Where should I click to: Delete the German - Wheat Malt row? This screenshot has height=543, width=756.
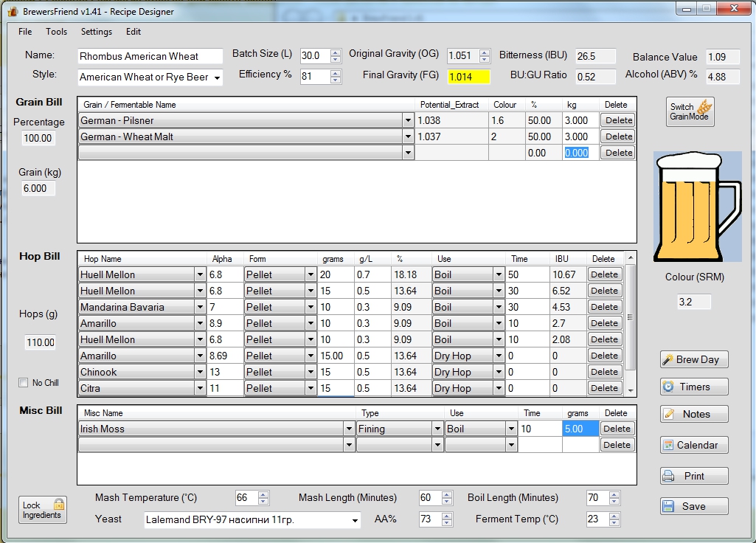coord(618,136)
